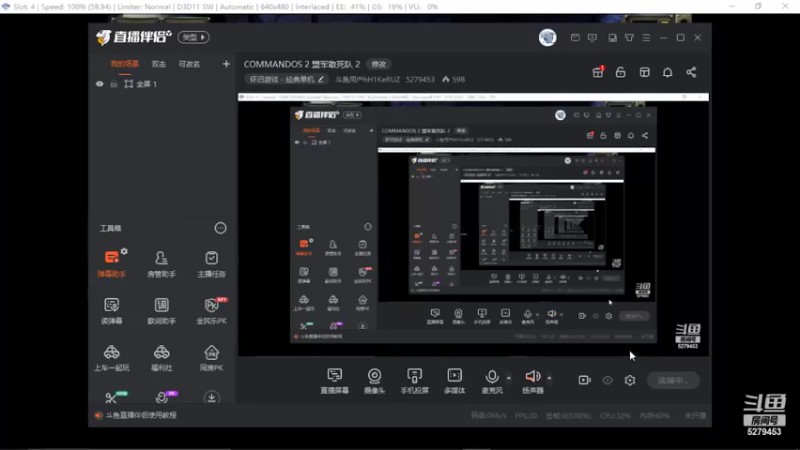Click the live preview canvas
The height and width of the screenshot is (450, 800).
473,224
